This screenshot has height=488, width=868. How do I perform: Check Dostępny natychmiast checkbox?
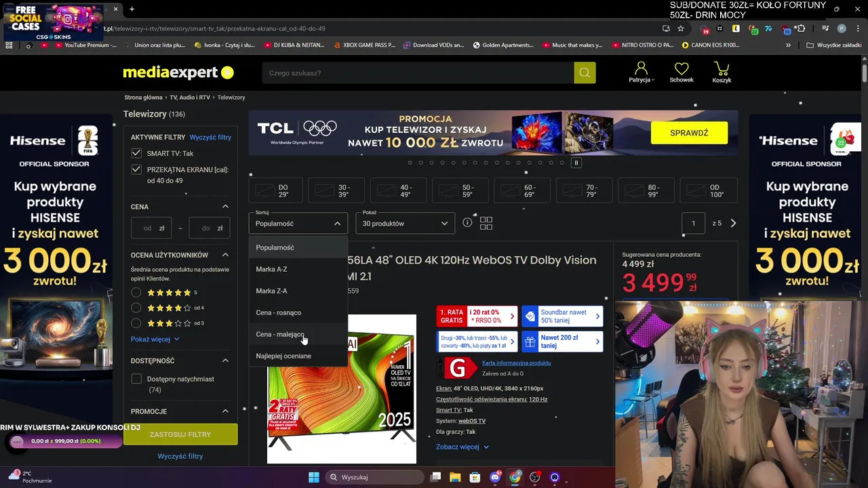pos(136,379)
